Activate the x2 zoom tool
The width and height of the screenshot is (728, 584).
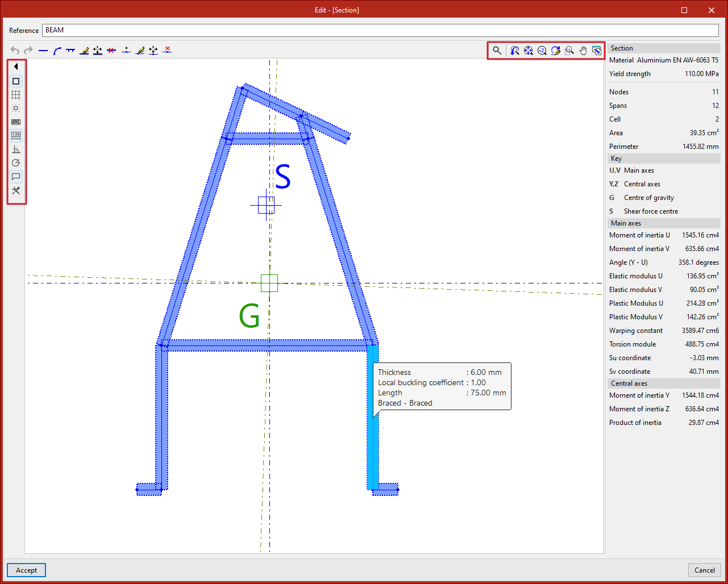542,51
